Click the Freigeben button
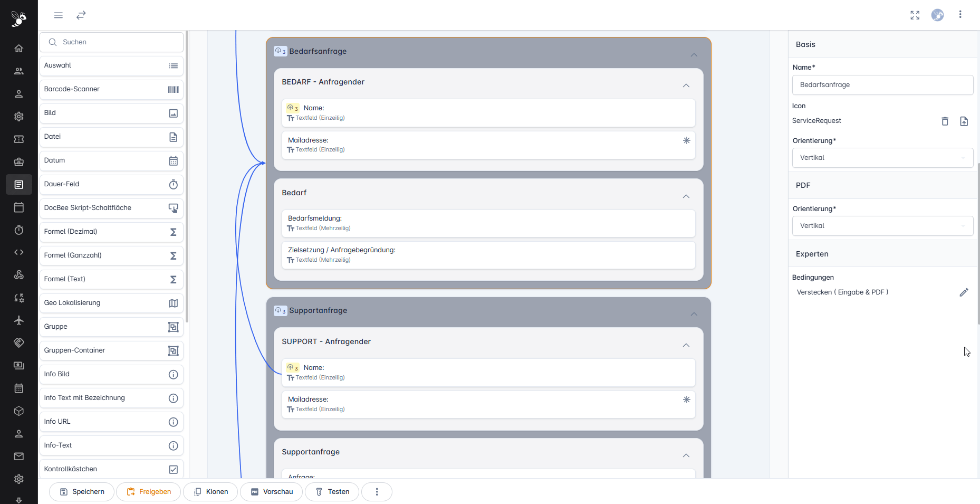Screen dimensions: 980x504 (x=148, y=491)
